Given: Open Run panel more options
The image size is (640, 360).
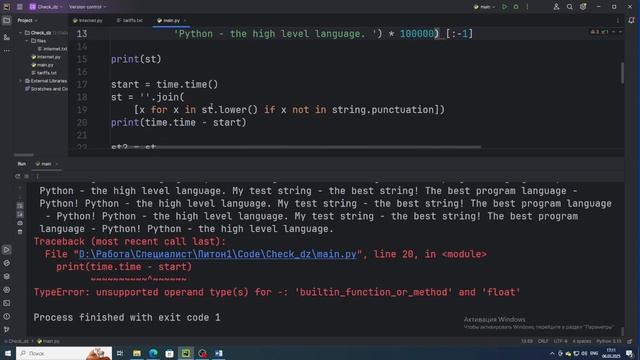Looking at the screenshot, I should (37, 176).
